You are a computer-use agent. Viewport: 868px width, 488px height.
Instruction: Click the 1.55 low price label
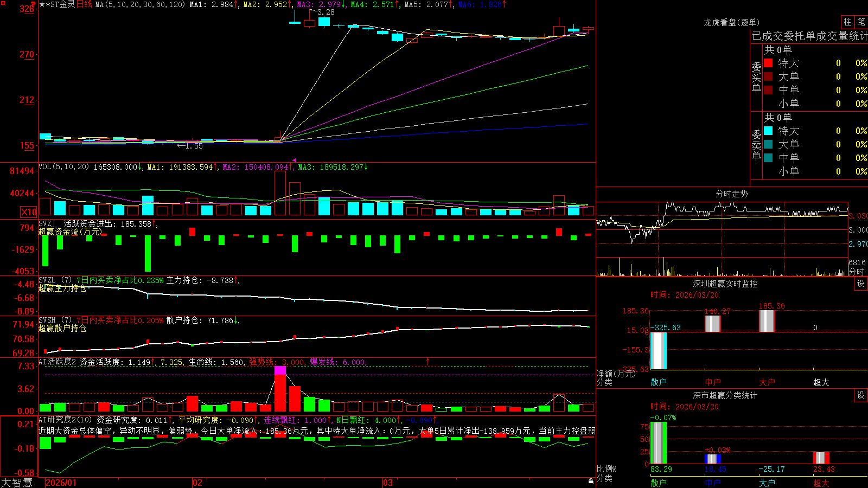194,146
